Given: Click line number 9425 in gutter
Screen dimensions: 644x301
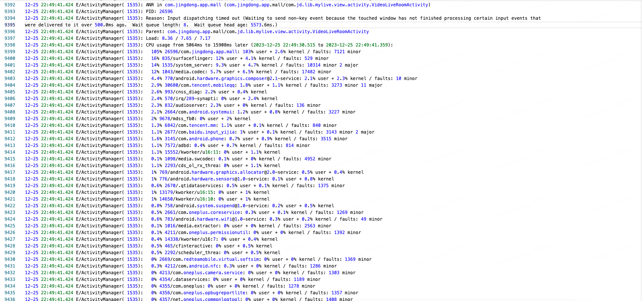Looking at the screenshot, I should tap(10, 226).
